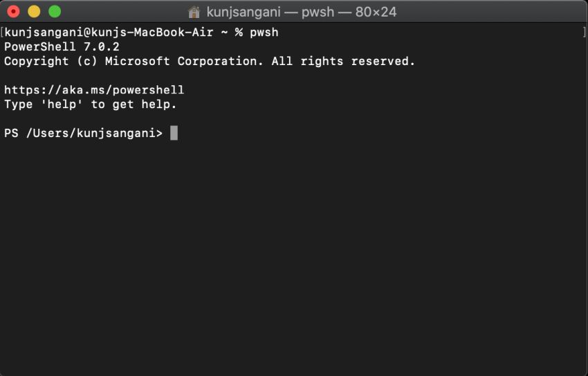This screenshot has width=588, height=376.
Task: Click kunjsangani@kunjs-MacBook-Air host text
Action: click(109, 33)
